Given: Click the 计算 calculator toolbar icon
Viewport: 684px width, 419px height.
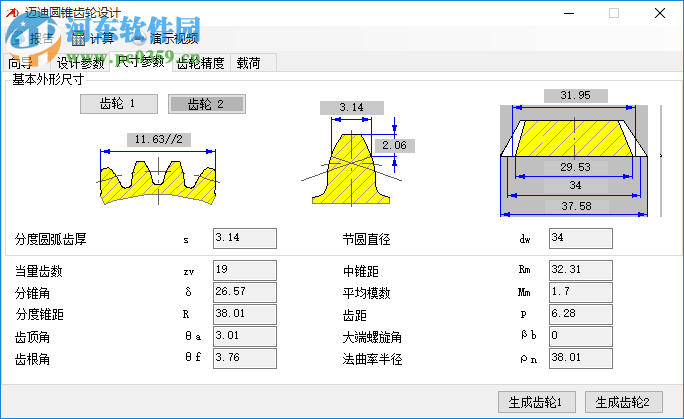Looking at the screenshot, I should pos(78,39).
